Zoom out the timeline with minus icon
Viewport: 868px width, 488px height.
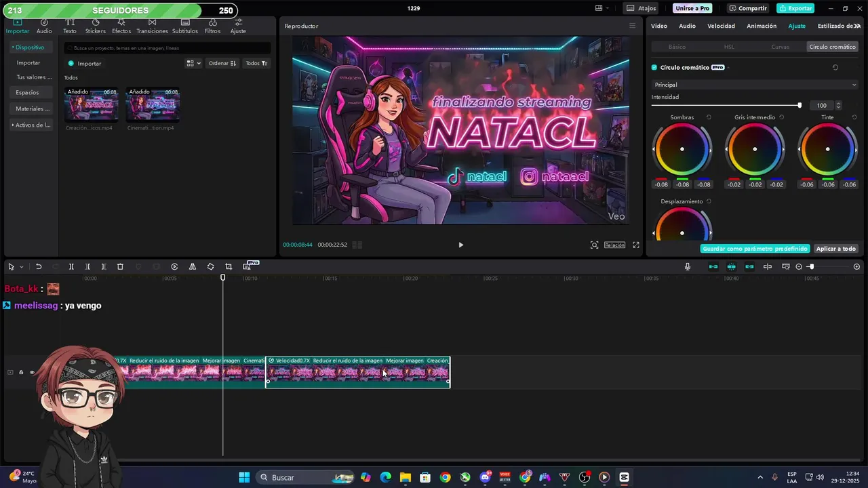point(799,267)
